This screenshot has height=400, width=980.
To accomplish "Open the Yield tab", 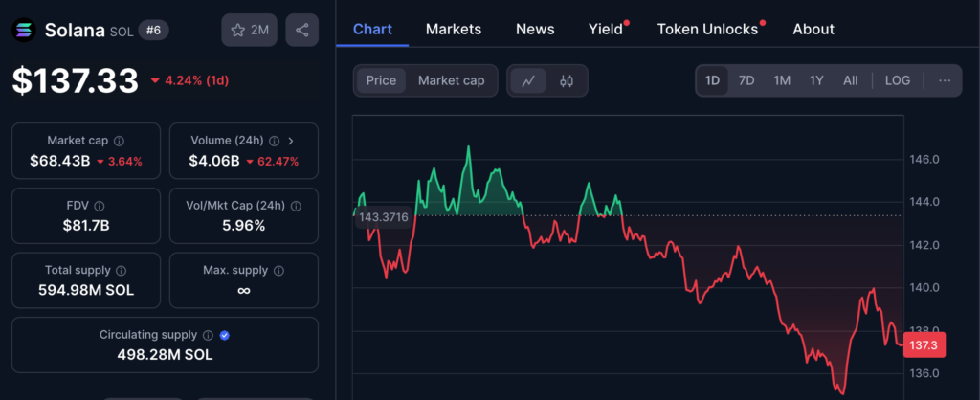I will coord(606,30).
